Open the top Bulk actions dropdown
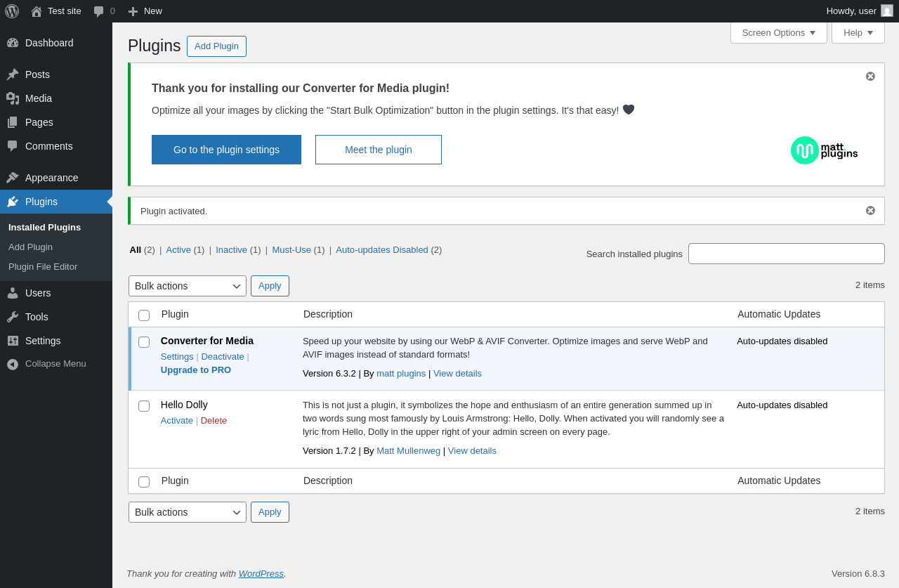This screenshot has height=588, width=899. (188, 286)
